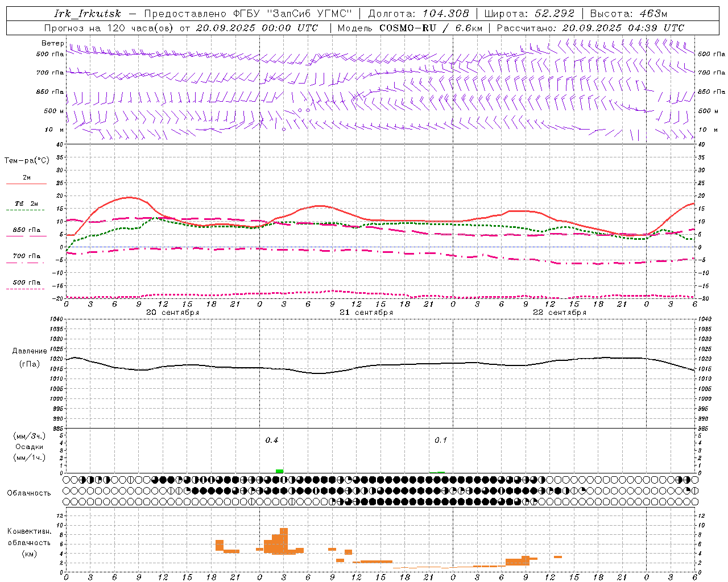Select the Широта: 52.292 header value
728x582 pixels.
[530, 14]
